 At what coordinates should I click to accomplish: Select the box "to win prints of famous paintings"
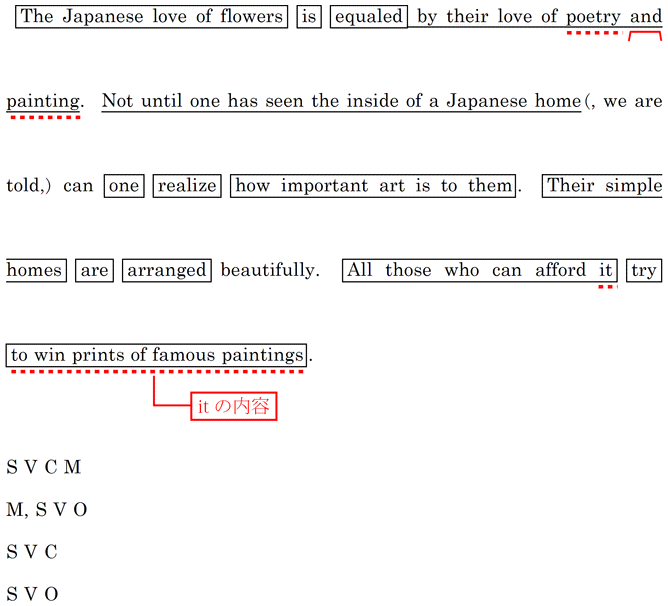tap(157, 355)
